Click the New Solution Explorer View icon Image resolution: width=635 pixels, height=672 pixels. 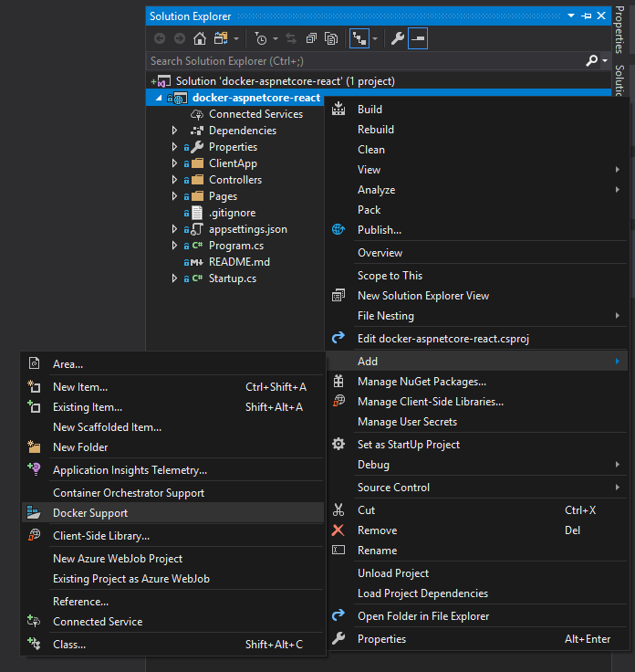coord(338,296)
